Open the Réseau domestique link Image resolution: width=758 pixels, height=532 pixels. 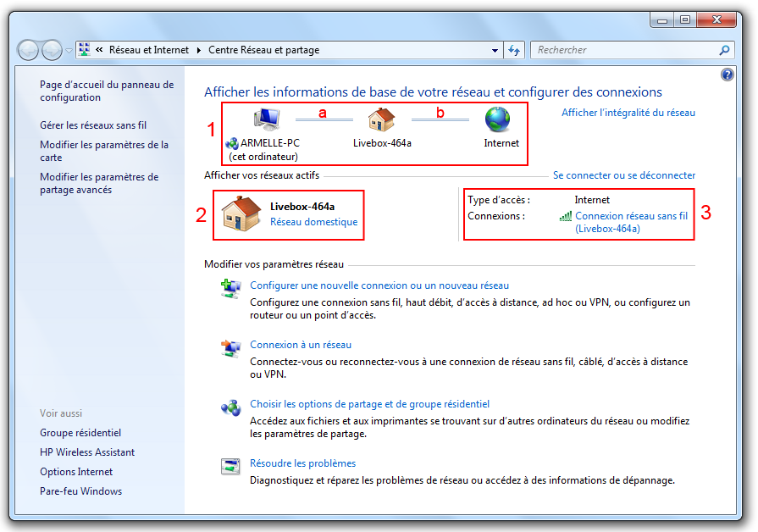tap(313, 221)
